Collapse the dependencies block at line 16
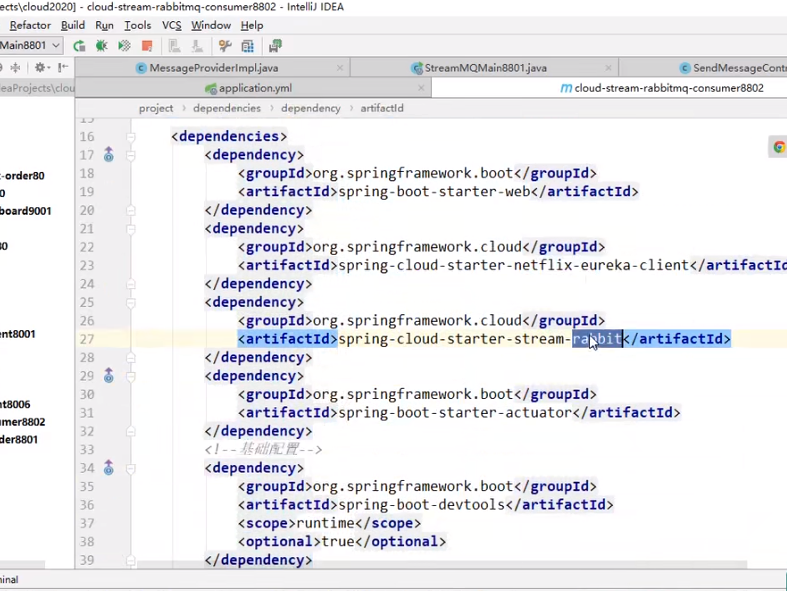 130,137
